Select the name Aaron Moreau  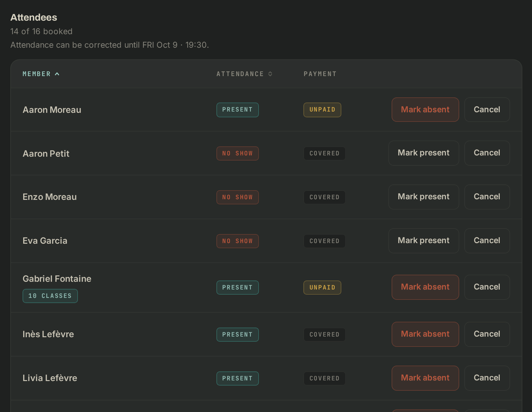(x=52, y=110)
